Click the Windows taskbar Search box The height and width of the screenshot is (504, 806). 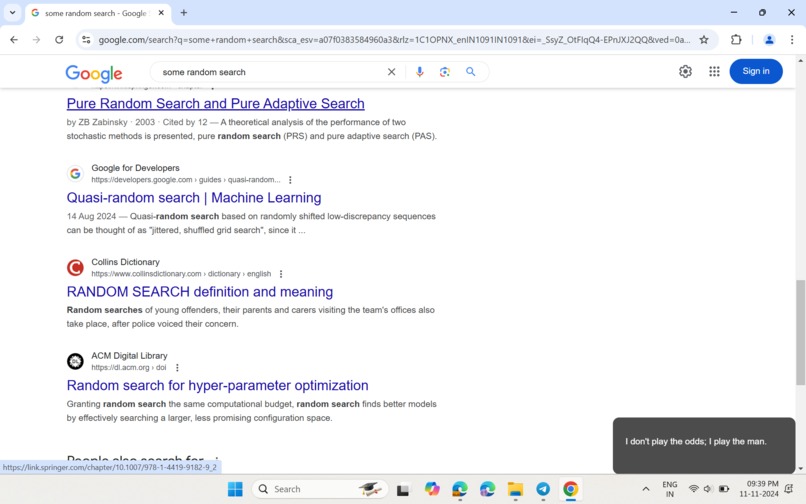pos(320,489)
